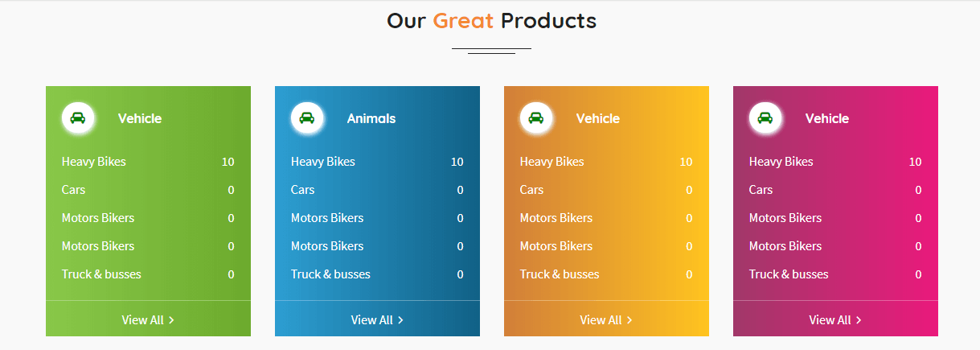Click the chevron arrow in the pink card footer
980x350 pixels.
[859, 320]
